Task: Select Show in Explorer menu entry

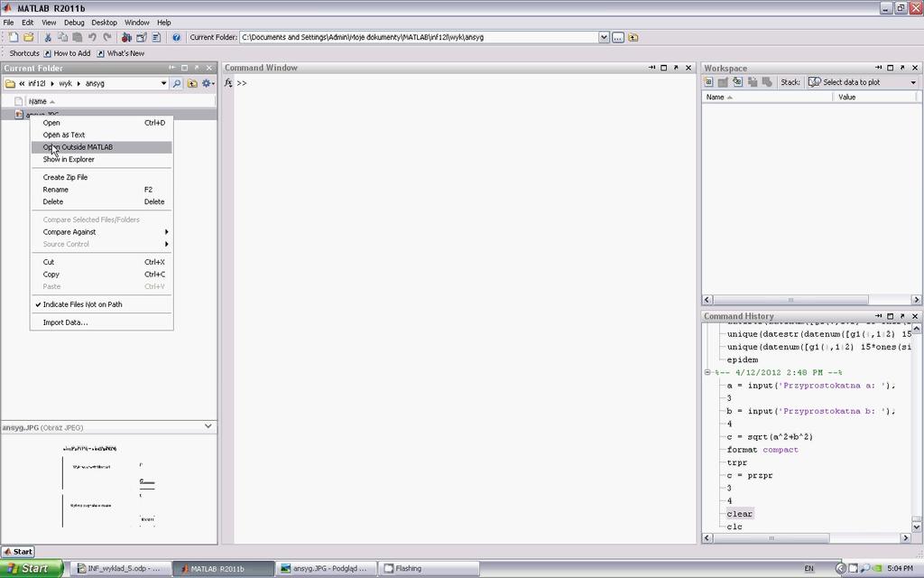Action: [101, 159]
